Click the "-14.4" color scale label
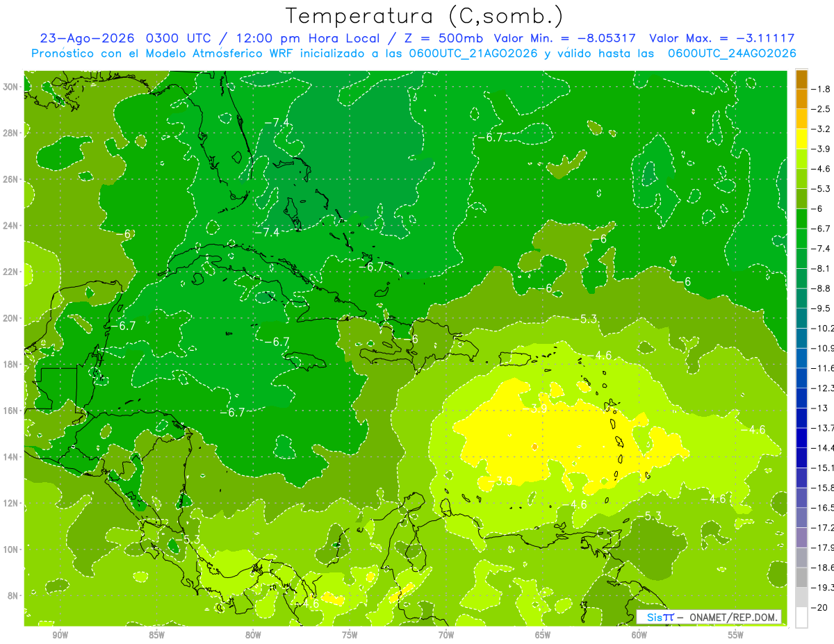The width and height of the screenshot is (834, 644). 822,448
